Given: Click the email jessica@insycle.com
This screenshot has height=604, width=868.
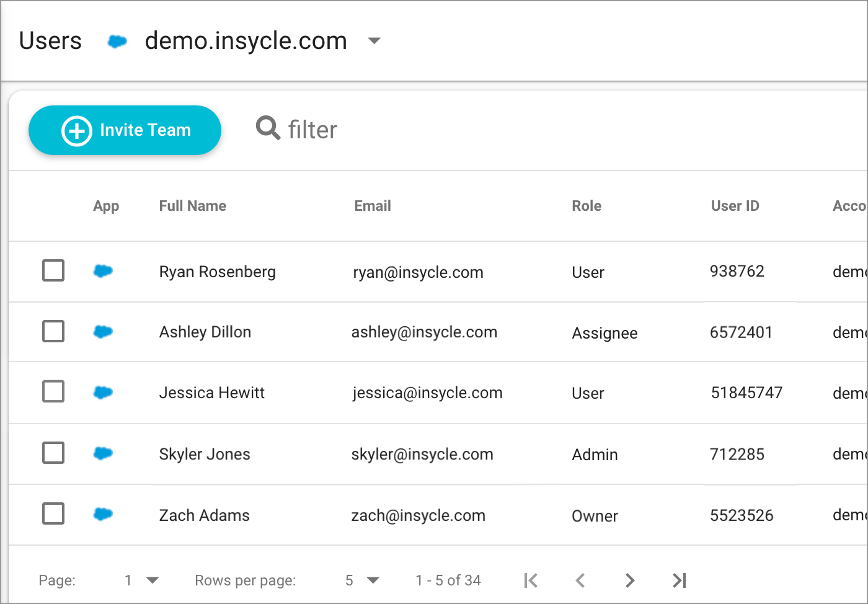Looking at the screenshot, I should pyautogui.click(x=427, y=393).
